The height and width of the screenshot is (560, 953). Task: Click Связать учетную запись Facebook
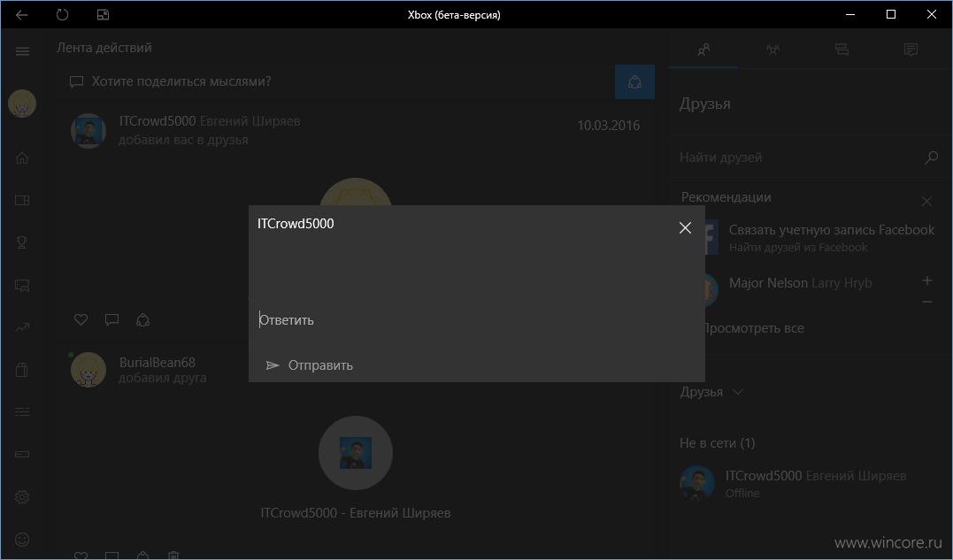pos(832,230)
